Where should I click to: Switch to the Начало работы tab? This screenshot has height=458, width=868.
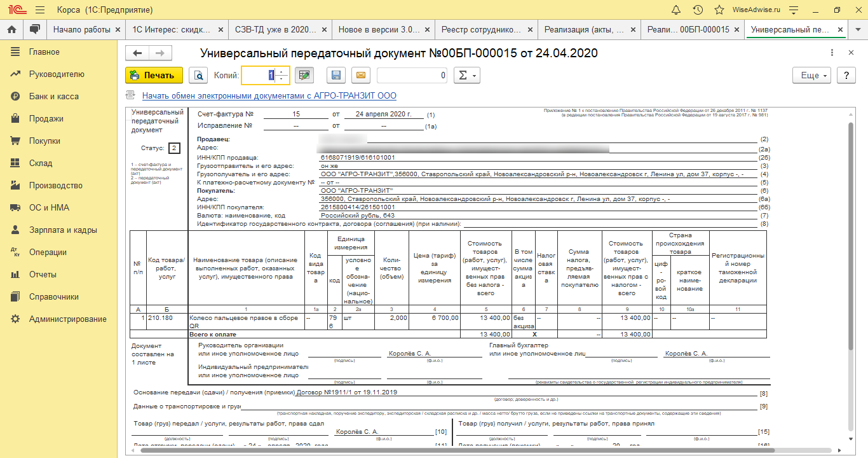[81, 30]
